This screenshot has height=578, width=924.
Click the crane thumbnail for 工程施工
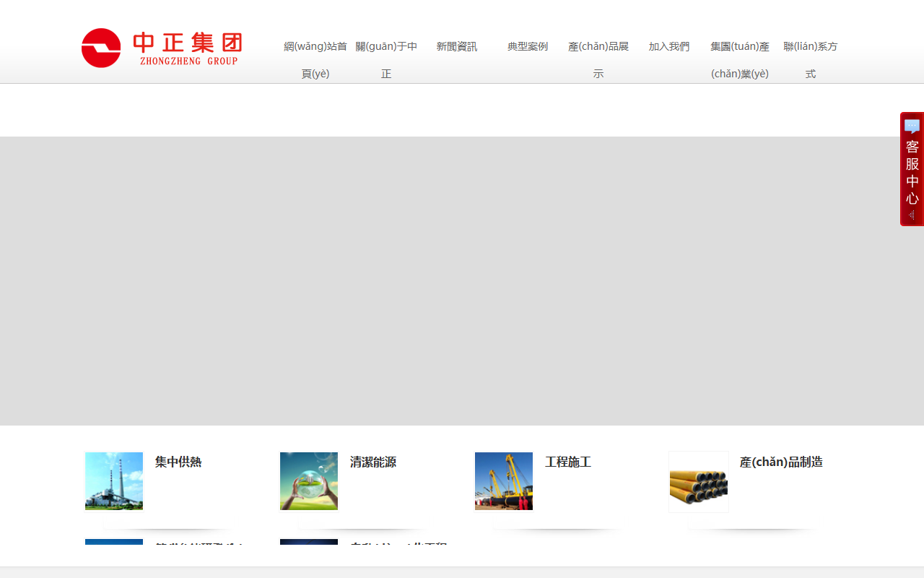[x=504, y=481]
